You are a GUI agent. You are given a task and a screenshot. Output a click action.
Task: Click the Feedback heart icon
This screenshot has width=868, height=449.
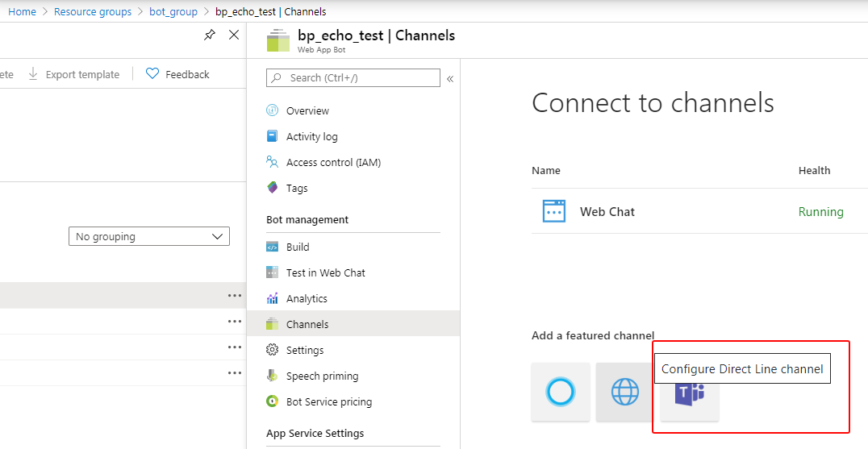(x=152, y=73)
